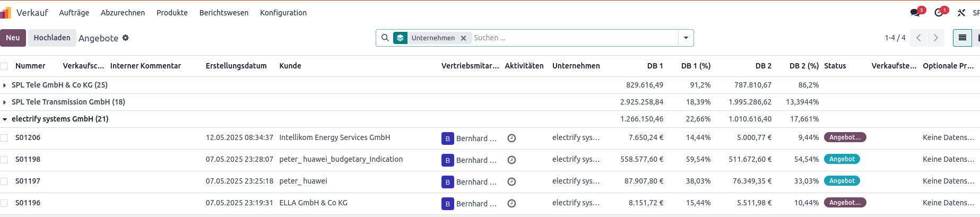
Task: Expand the SPL Tele GmbH & Co KG group
Action: click(5, 85)
